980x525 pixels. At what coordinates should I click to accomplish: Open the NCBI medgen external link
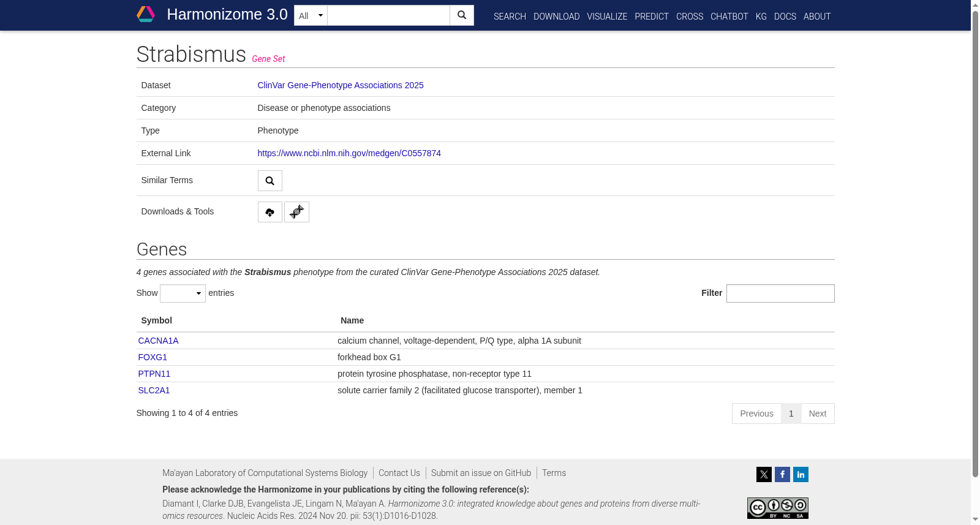pos(349,153)
